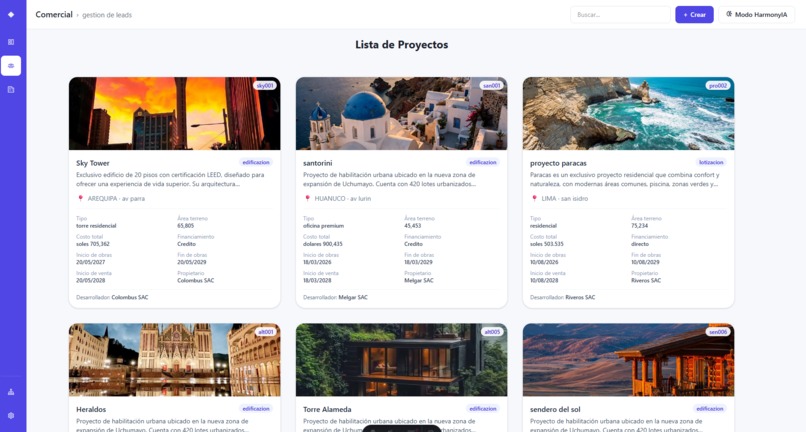Open the settings gear icon in sidebar
The width and height of the screenshot is (806, 432).
coord(11,416)
